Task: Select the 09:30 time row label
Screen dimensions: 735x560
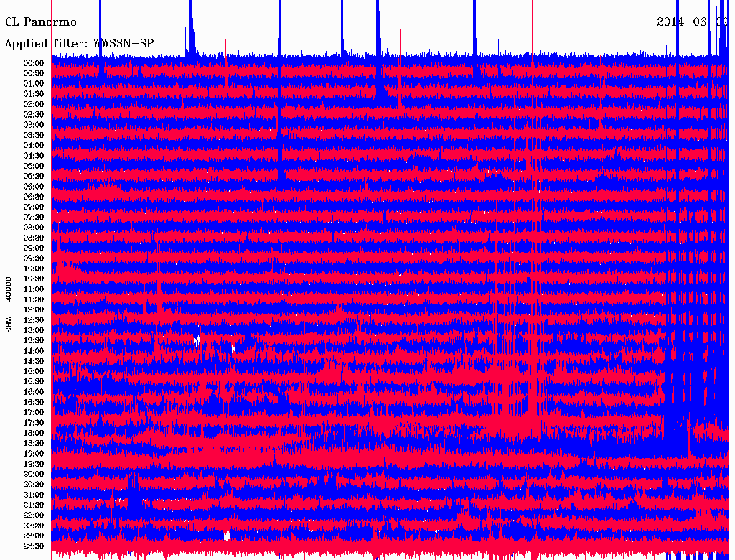Action: (34, 258)
